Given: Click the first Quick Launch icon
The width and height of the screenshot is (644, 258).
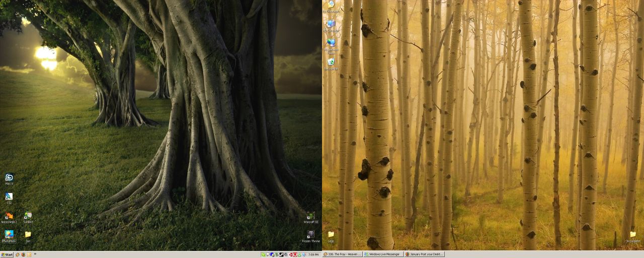Looking at the screenshot, I should (x=18, y=254).
